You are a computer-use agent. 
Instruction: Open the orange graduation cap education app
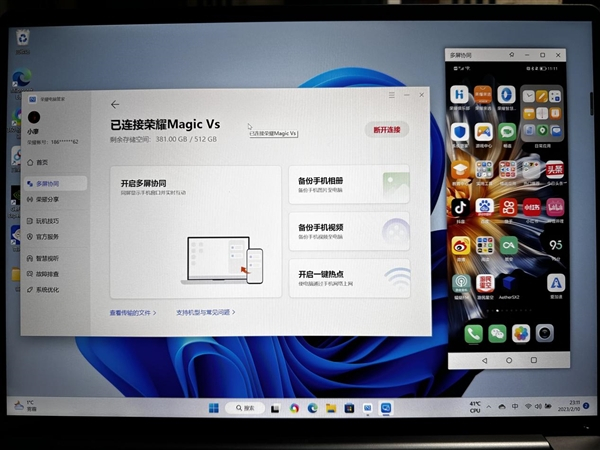[x=460, y=172]
